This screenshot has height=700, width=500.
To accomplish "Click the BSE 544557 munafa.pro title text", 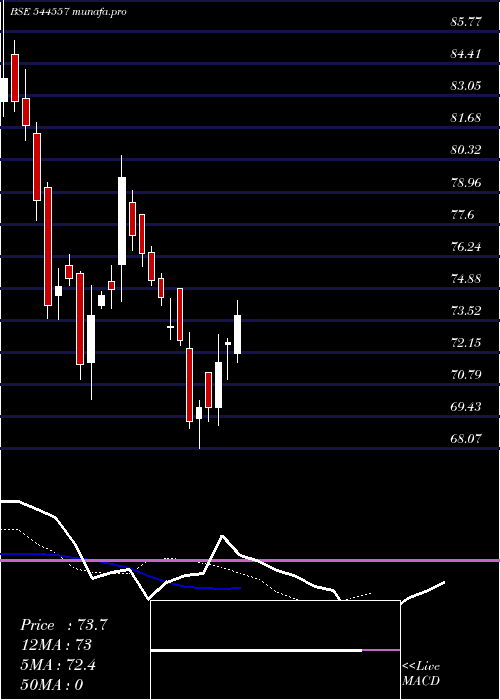I will [69, 12].
